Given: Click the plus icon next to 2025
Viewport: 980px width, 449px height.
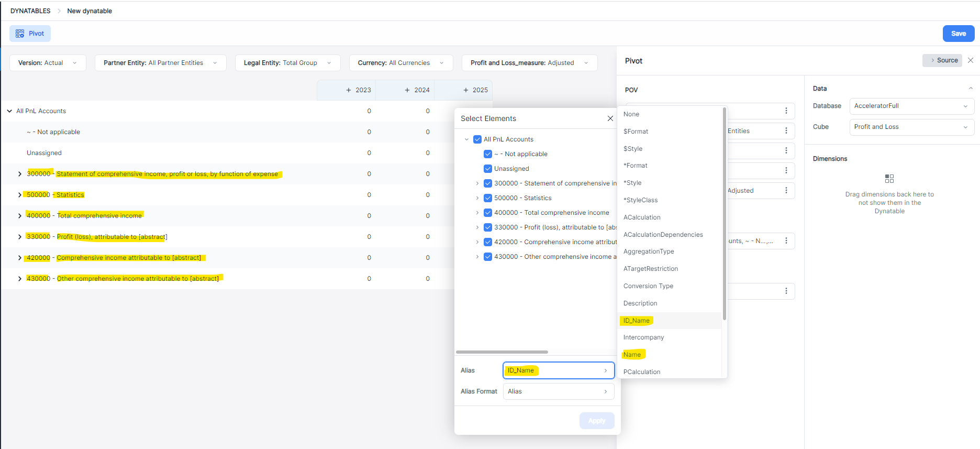Looking at the screenshot, I should 466,90.
